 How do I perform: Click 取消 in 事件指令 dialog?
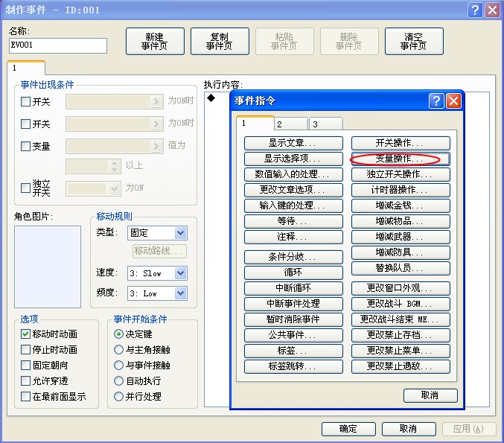pos(430,395)
